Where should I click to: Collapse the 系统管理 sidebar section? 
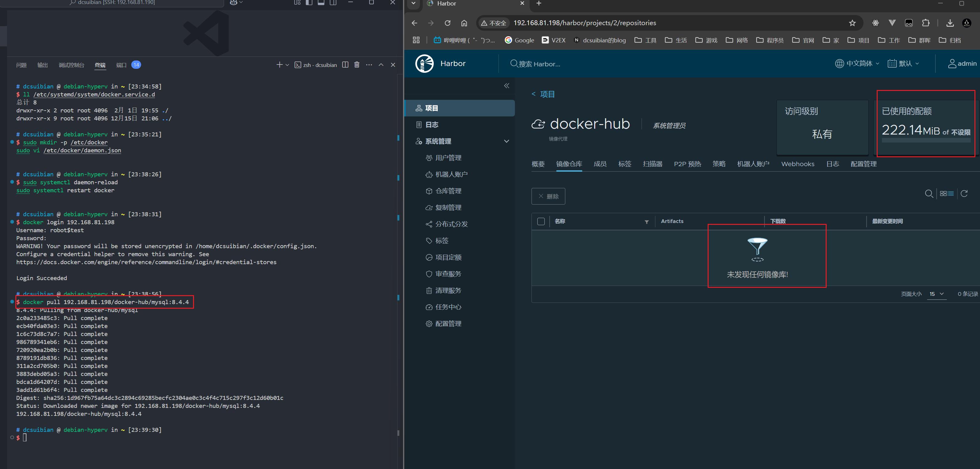point(506,141)
